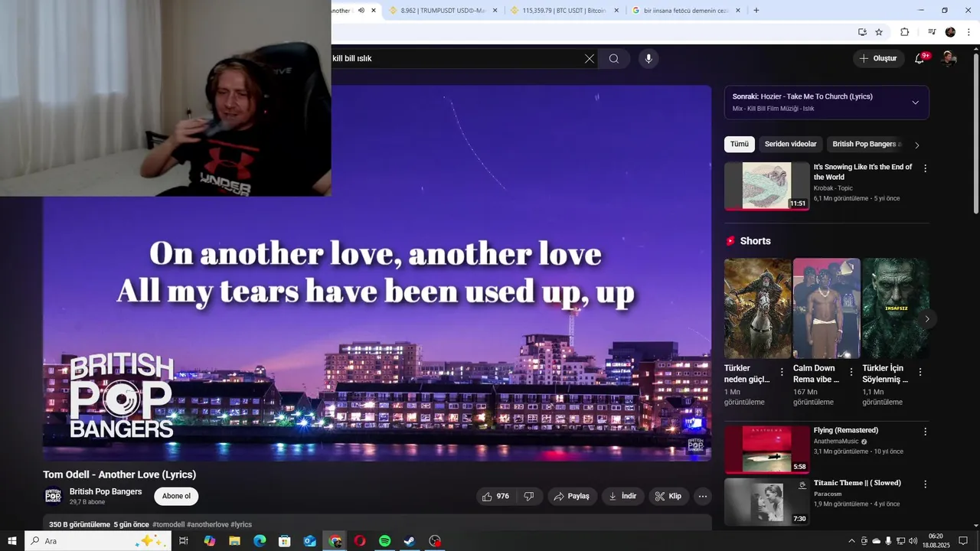Screen dimensions: 980x551
Task: Open a new browser tab
Action: pos(756,10)
